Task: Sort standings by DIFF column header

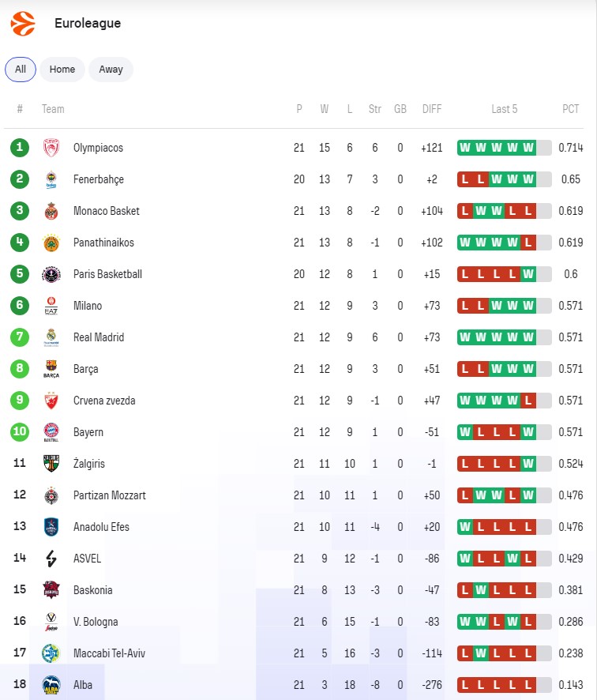Action: 432,109
